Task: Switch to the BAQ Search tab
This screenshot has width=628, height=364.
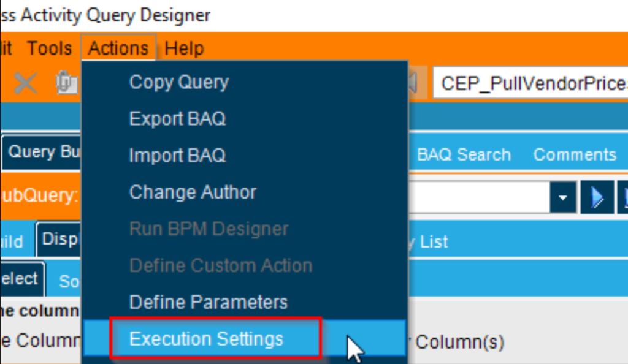Action: point(464,155)
